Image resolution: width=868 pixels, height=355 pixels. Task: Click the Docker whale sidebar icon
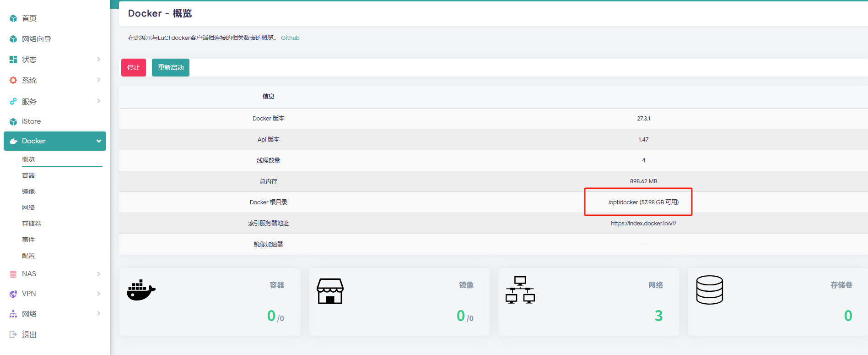point(13,141)
